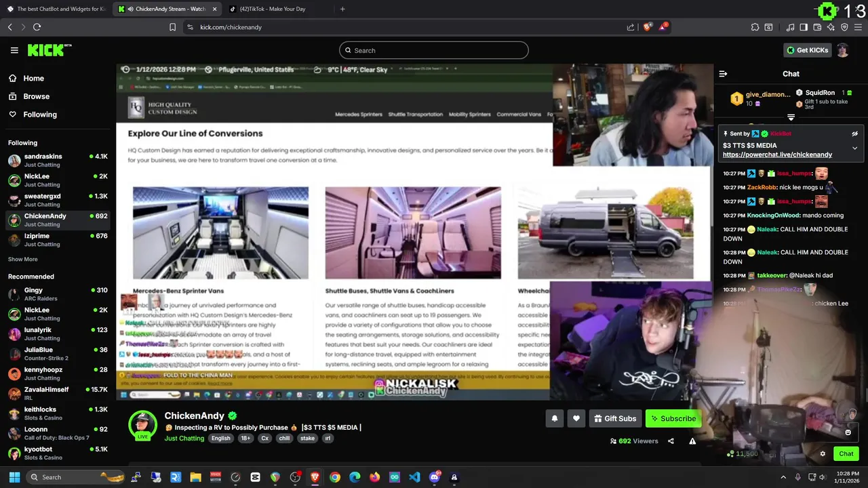868x488 pixels.
Task: Go to Home in sidebar
Action: [x=33, y=78]
